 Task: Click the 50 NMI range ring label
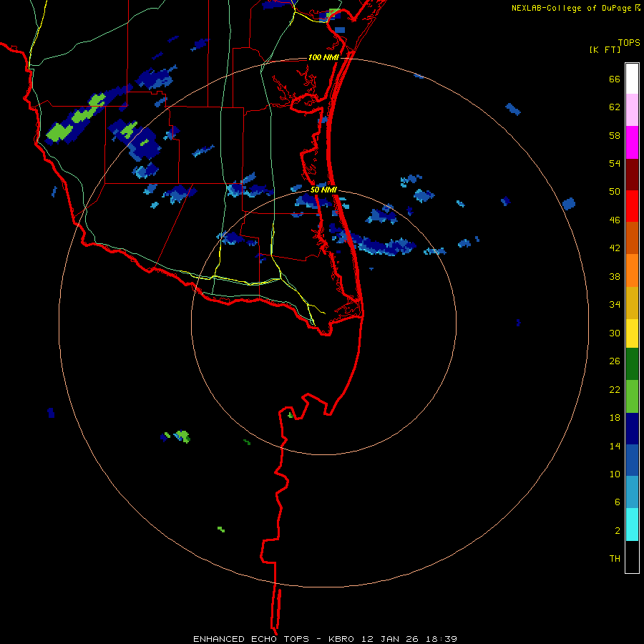coord(323,190)
